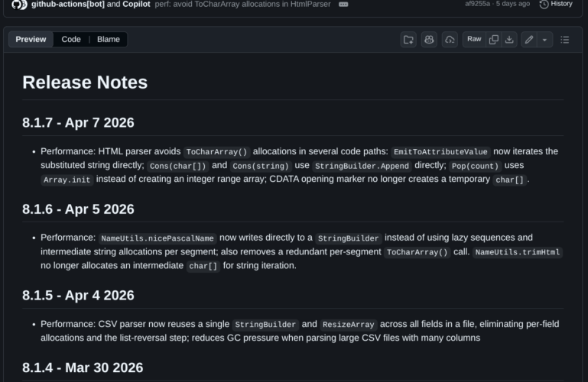
Task: Switch to the Preview tab
Action: [31, 40]
